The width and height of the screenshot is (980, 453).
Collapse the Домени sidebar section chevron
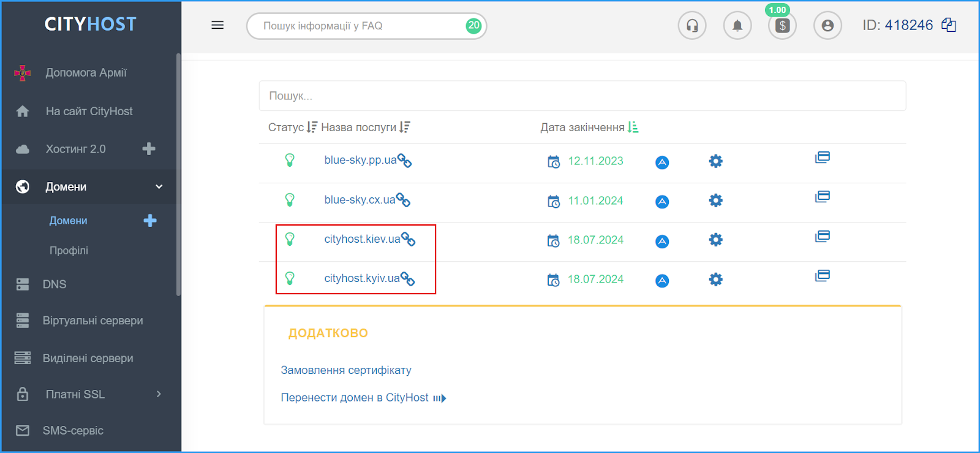[159, 186]
